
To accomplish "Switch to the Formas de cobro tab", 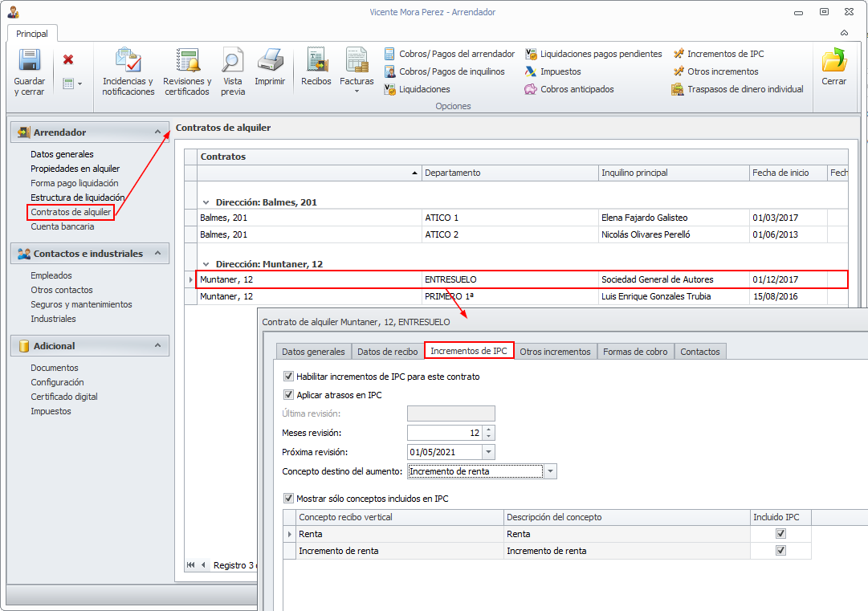I will click(x=635, y=352).
